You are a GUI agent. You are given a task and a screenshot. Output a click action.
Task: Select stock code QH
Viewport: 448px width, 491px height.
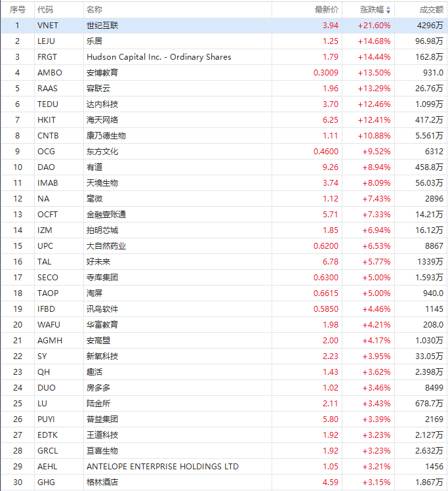click(44, 372)
